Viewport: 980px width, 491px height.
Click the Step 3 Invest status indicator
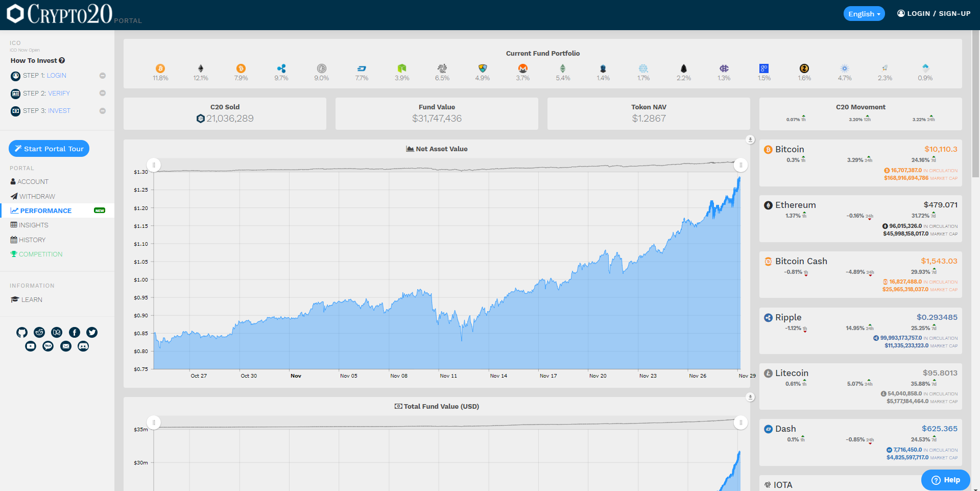(103, 111)
